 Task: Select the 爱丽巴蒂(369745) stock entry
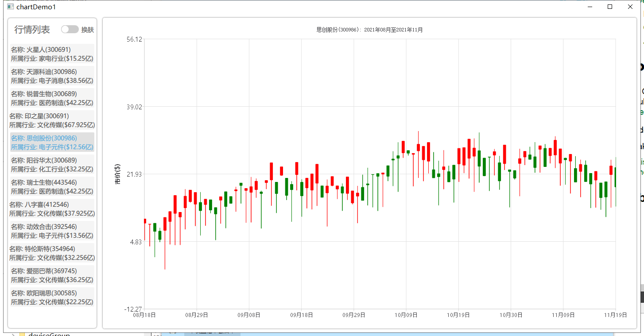(52, 275)
